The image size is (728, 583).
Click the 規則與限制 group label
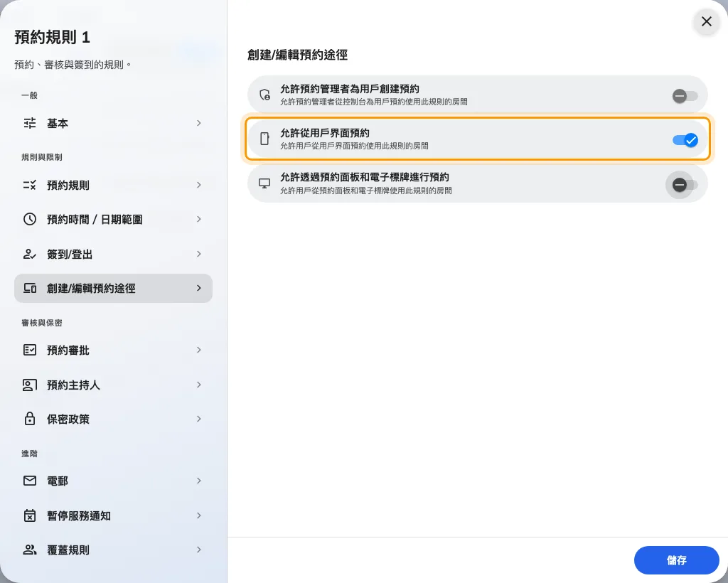(42, 157)
